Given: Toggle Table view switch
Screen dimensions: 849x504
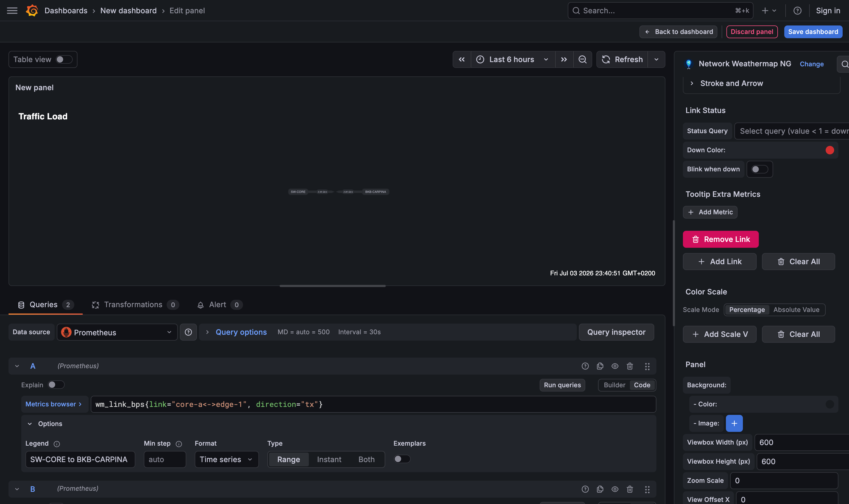Looking at the screenshot, I should pyautogui.click(x=64, y=59).
